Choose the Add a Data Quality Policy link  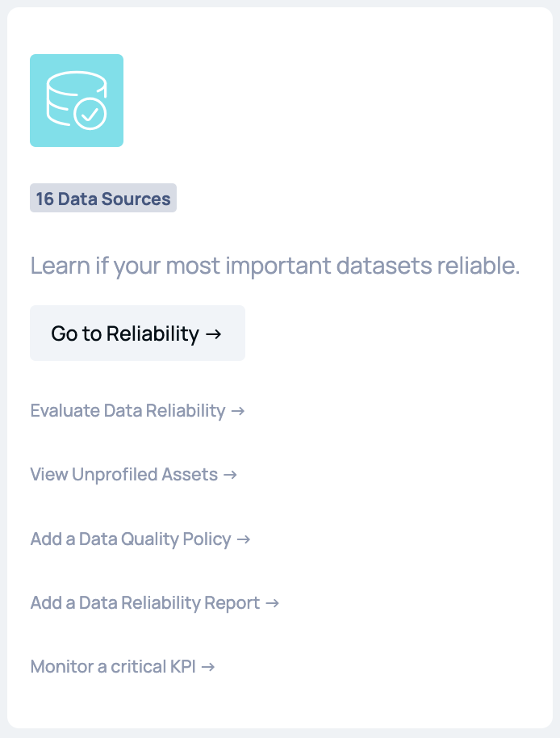click(x=140, y=539)
